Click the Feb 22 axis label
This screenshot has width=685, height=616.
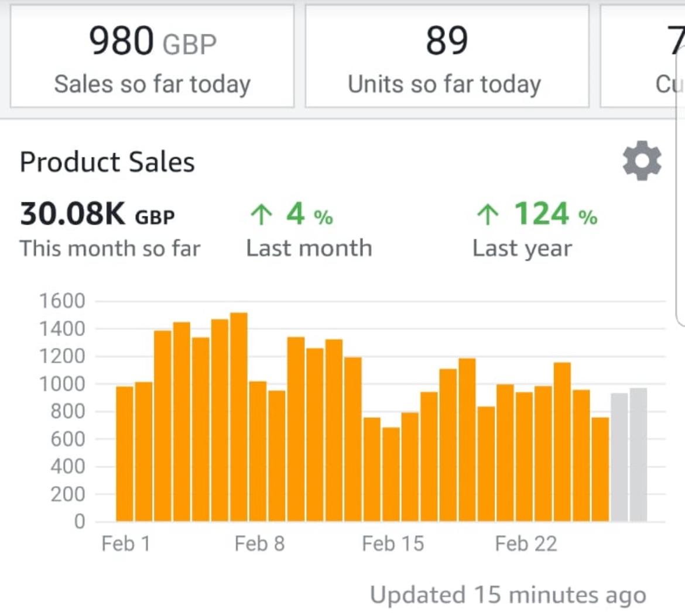526,543
